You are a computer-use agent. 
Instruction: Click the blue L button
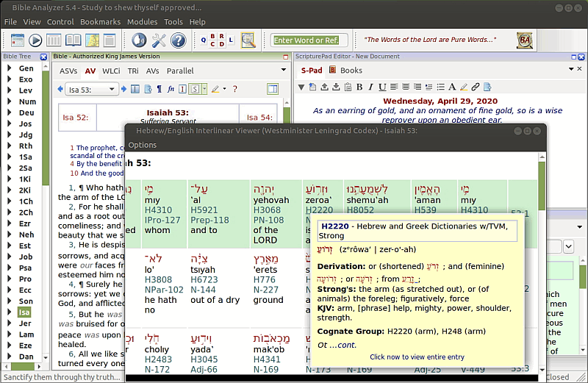[x=231, y=40]
